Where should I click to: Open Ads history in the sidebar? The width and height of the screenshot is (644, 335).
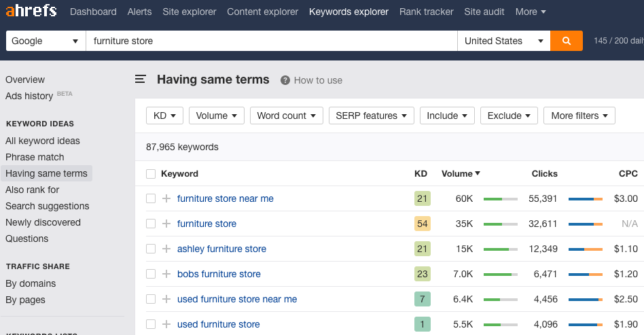point(29,96)
